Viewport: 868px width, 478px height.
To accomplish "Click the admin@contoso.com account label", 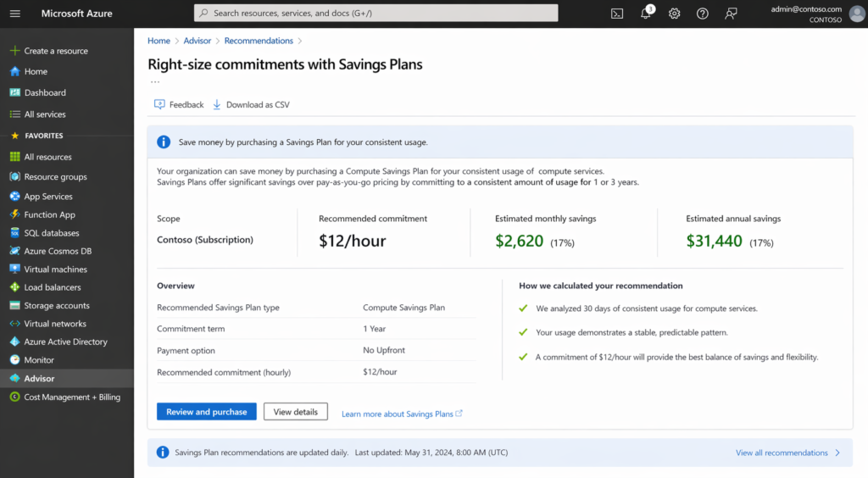I will pos(806,8).
